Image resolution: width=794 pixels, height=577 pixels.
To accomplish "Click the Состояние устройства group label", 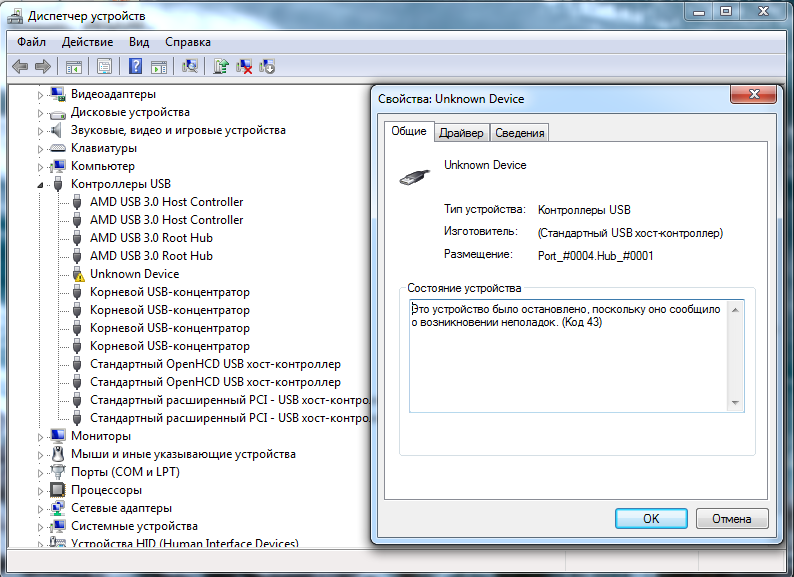I will pyautogui.click(x=464, y=288).
